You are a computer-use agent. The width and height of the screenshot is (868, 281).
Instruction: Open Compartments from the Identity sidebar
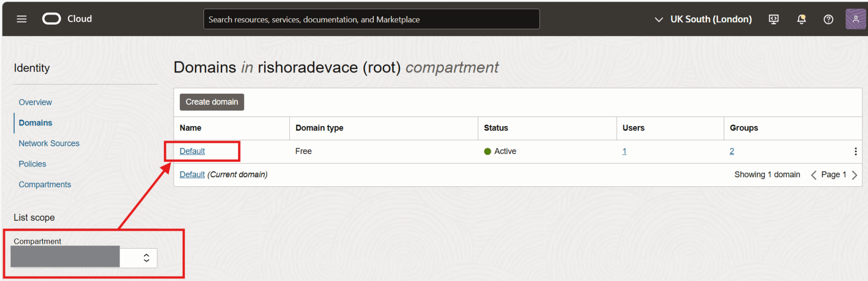pos(44,184)
